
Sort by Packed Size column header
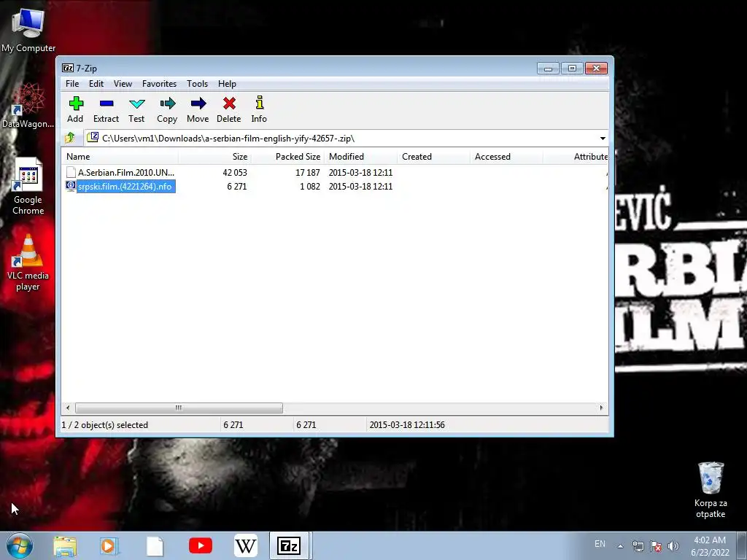coord(287,157)
